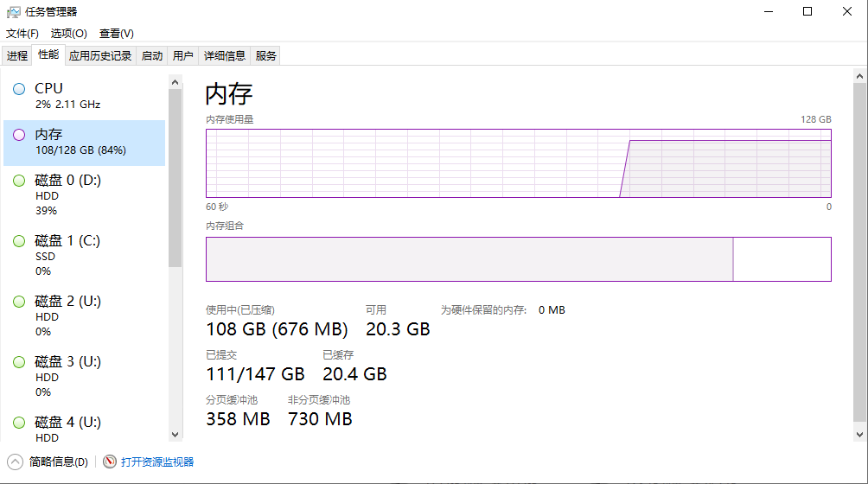The width and height of the screenshot is (868, 484).
Task: Open 磁盘 1 (C:) SSD performance view
Action: (84, 256)
